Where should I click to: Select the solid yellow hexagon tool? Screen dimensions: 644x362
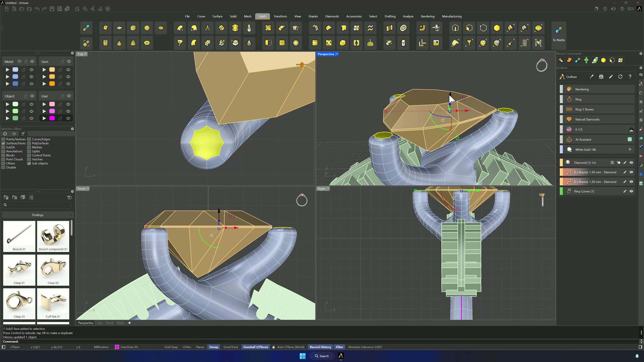click(x=497, y=28)
